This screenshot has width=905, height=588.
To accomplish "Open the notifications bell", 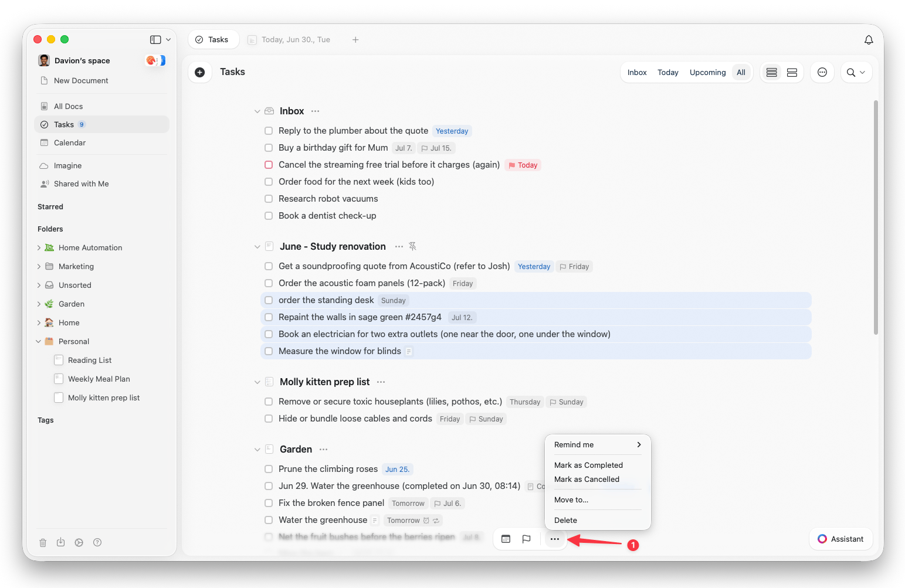I will (x=869, y=40).
